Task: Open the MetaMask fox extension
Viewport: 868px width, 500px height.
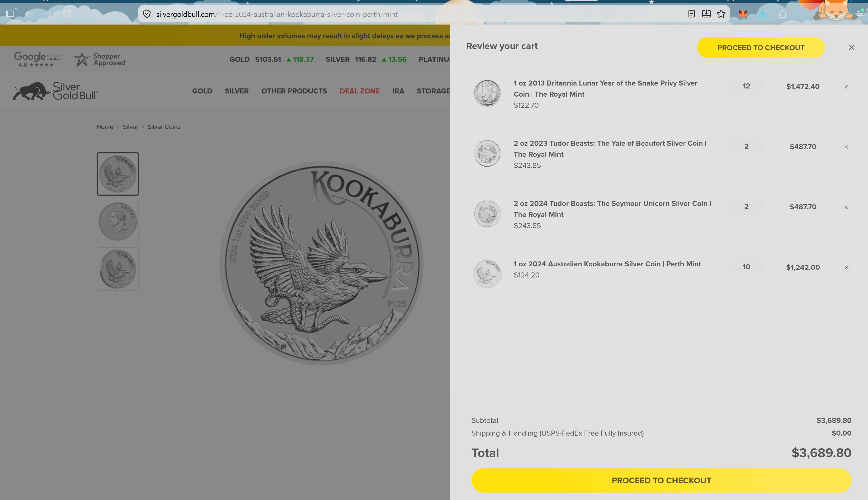Action: [743, 14]
